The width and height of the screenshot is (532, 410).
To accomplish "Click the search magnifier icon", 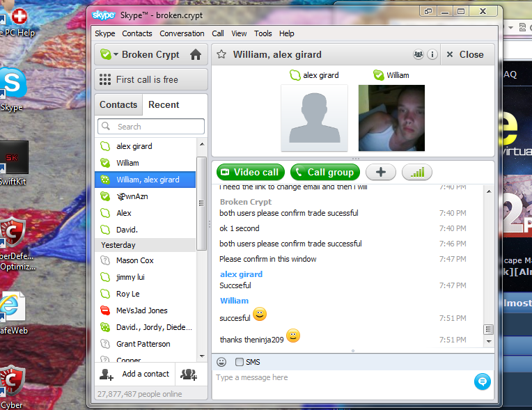I will pos(106,126).
